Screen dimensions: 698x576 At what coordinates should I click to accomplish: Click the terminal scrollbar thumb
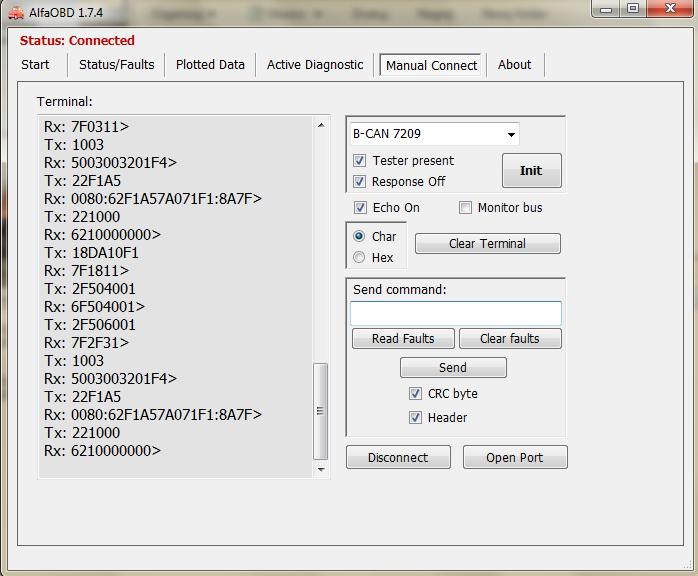321,411
